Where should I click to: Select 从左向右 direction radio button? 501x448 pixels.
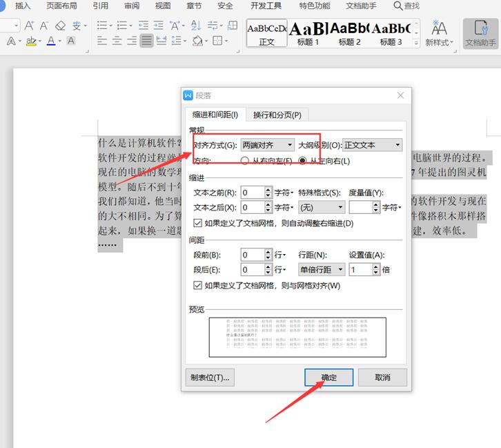click(x=302, y=161)
